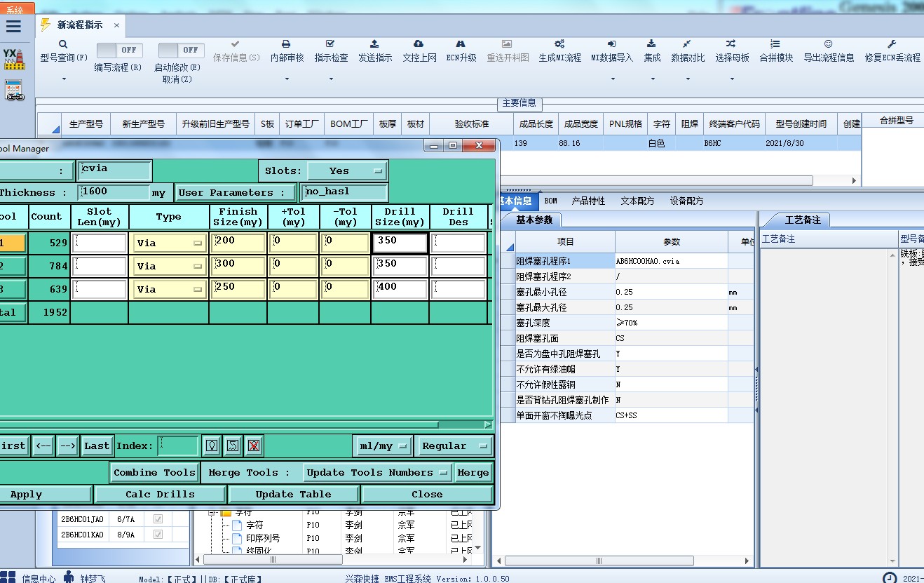The width and height of the screenshot is (924, 583).
Task: Click 型号查询 search toolbar icon
Action: (x=63, y=43)
